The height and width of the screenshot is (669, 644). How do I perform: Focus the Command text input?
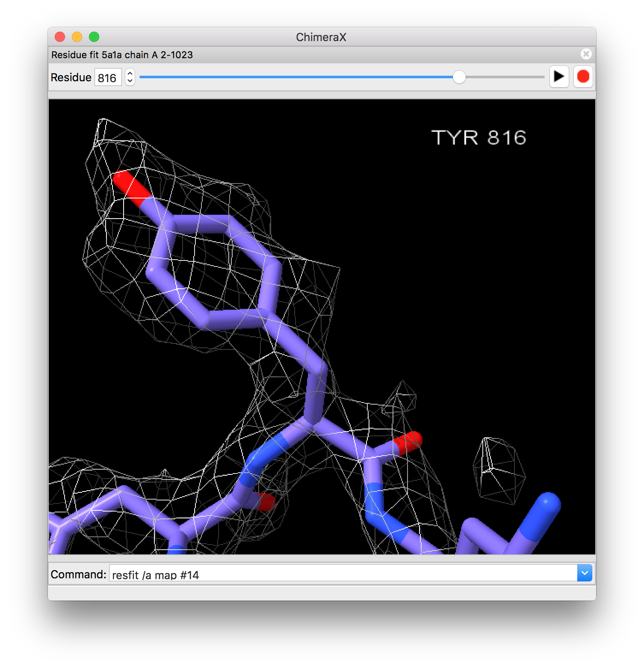(342, 574)
